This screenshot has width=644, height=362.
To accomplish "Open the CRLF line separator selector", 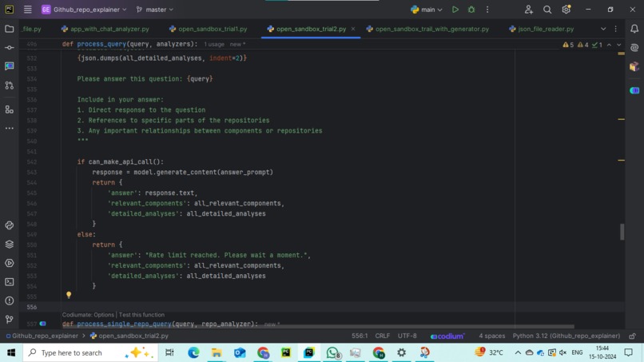I will click(x=383, y=336).
